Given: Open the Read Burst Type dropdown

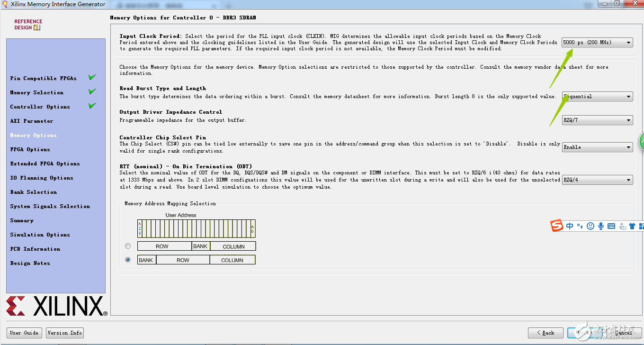Looking at the screenshot, I should click(597, 96).
